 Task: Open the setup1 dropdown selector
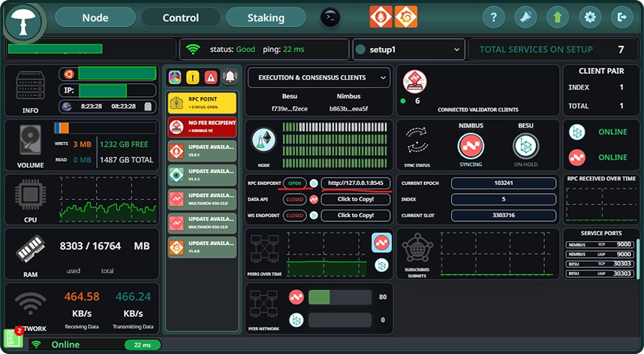tap(408, 50)
